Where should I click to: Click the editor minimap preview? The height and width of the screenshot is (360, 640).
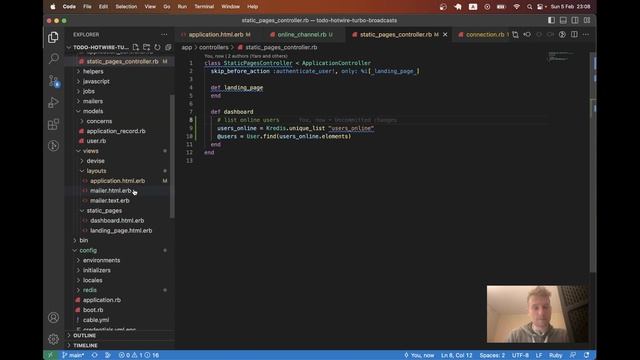click(x=561, y=56)
